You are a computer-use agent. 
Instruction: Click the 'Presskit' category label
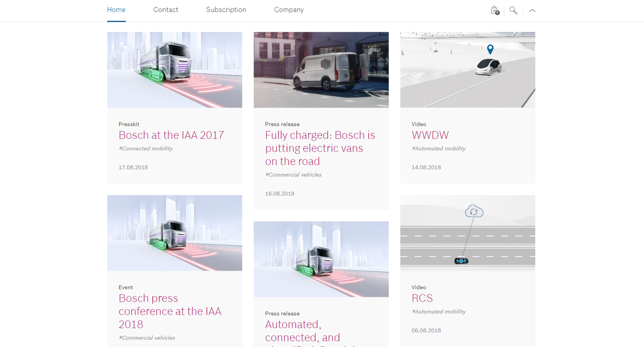pos(129,124)
